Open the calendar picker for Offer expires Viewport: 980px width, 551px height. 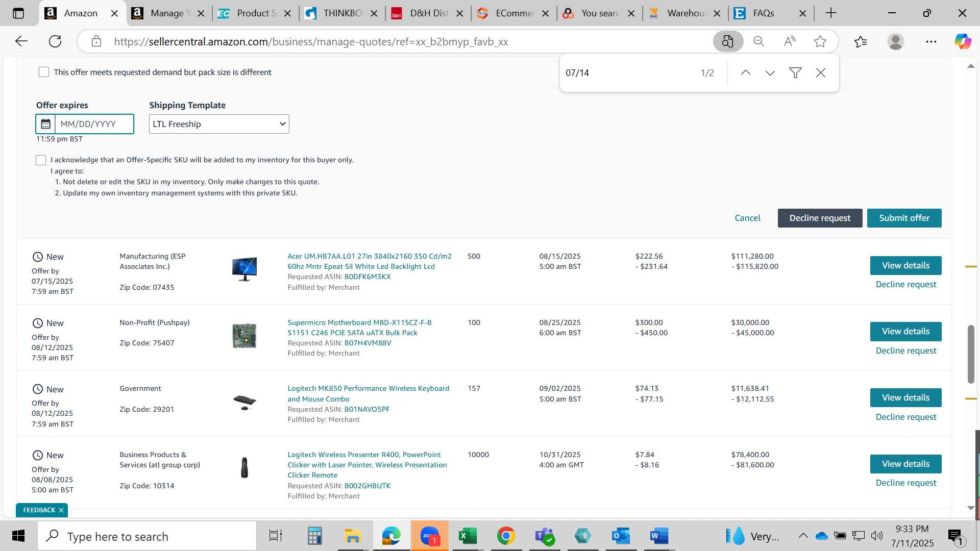pyautogui.click(x=45, y=124)
